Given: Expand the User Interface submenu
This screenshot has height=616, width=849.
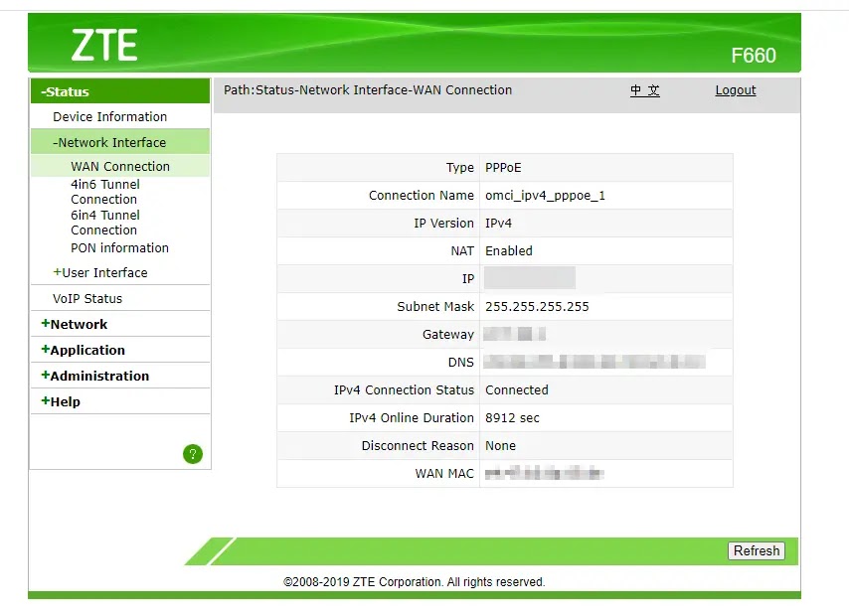Looking at the screenshot, I should pyautogui.click(x=100, y=273).
